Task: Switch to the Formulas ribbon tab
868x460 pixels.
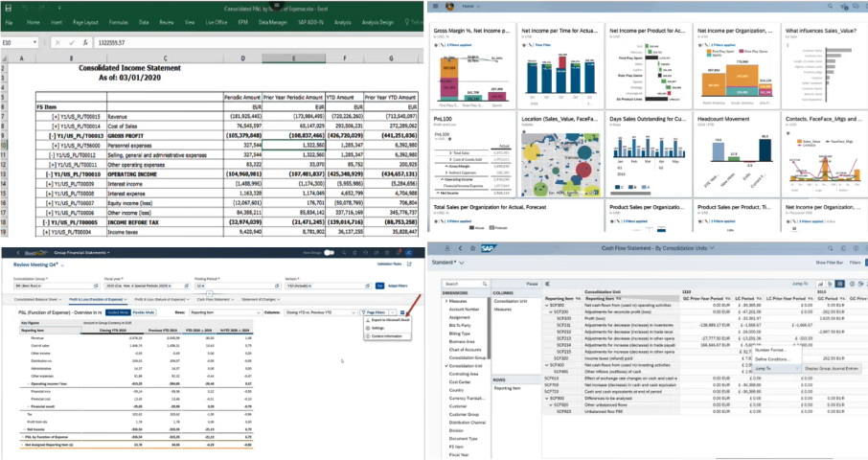Action: [x=119, y=22]
